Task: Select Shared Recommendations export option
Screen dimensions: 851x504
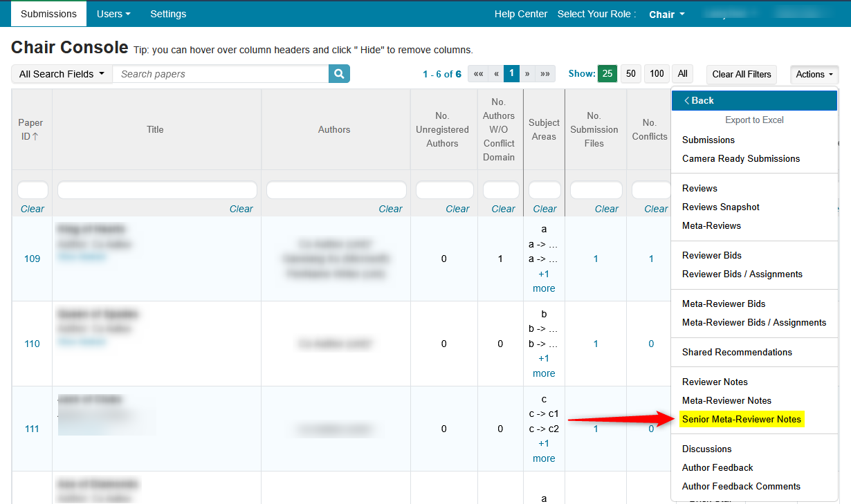Action: click(x=737, y=352)
